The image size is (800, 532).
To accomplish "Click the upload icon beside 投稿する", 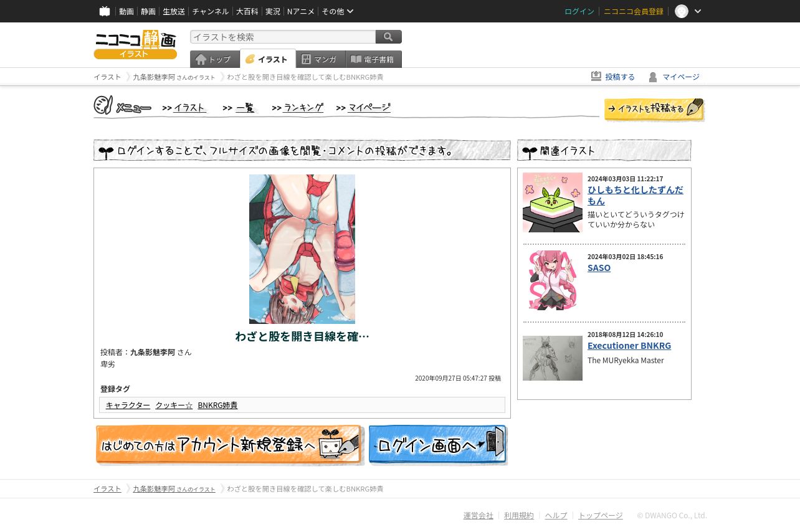I will coord(596,76).
